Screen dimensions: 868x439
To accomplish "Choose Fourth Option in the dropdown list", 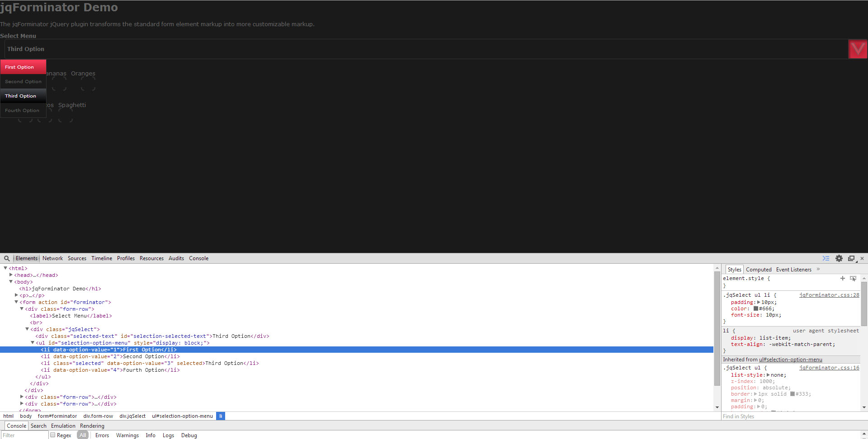I will point(23,110).
